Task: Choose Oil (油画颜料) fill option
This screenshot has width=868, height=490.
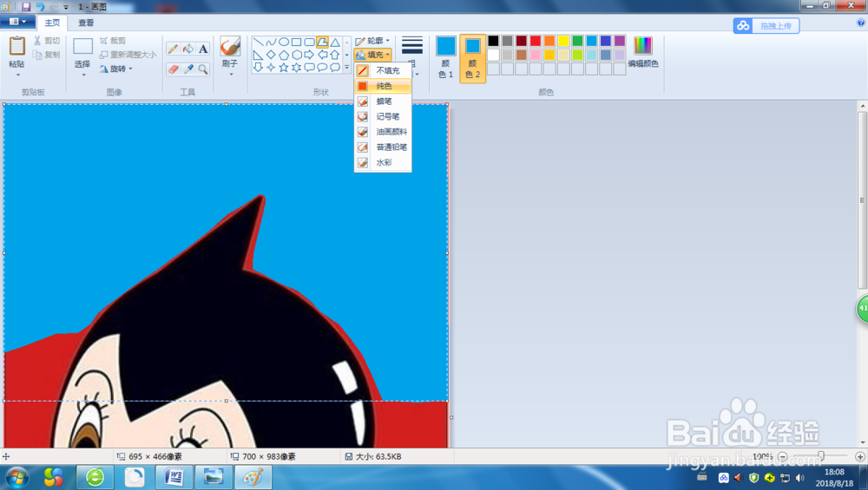Action: tap(383, 132)
